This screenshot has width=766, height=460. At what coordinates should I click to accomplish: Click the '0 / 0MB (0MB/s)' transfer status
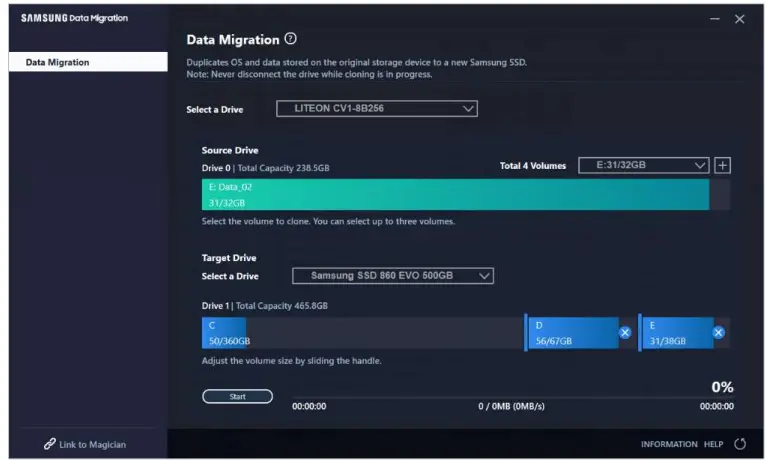click(x=511, y=406)
